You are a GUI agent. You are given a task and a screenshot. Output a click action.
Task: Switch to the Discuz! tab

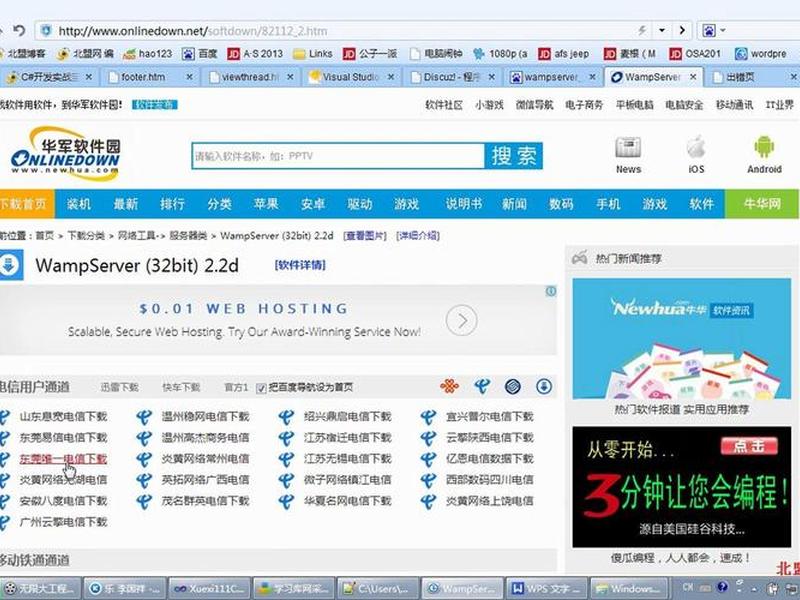click(452, 77)
